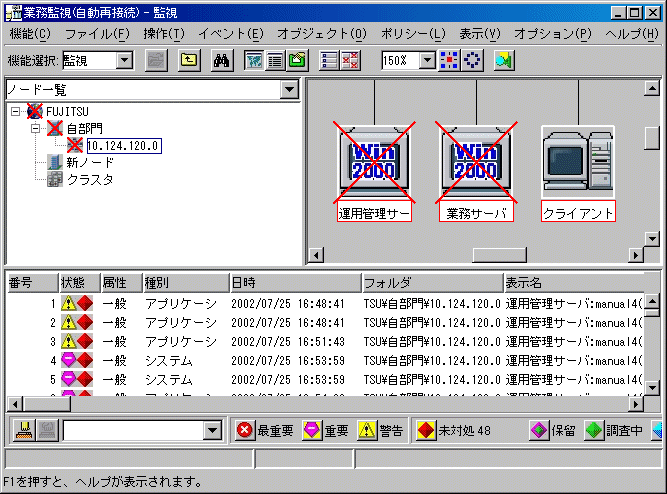Sort events by 状態 column header
Screen dimensions: 667x494
click(x=79, y=283)
